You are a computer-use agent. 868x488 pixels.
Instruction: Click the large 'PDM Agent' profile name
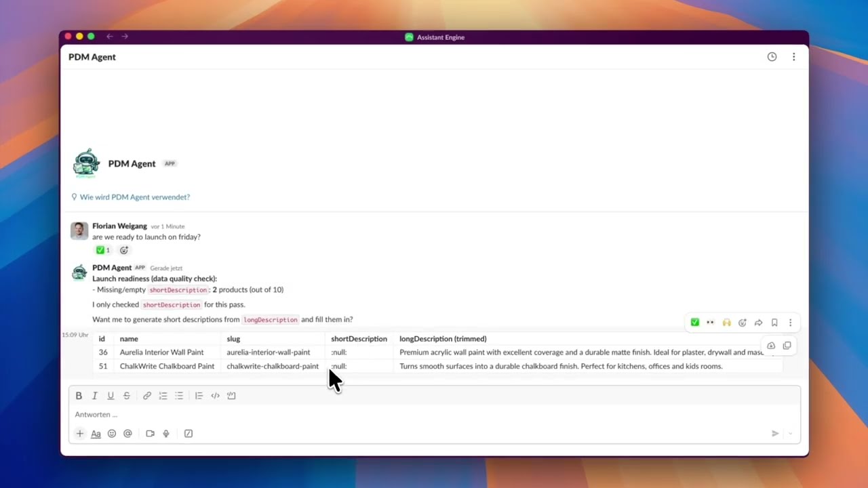132,164
